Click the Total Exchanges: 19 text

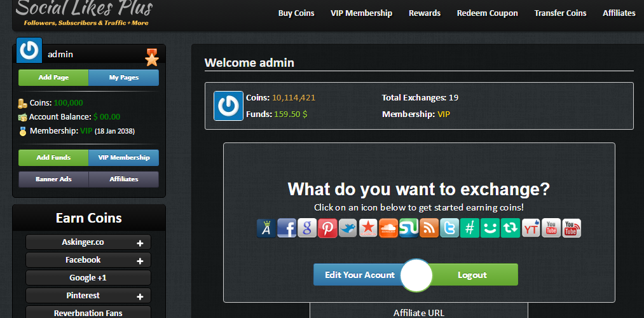(420, 98)
